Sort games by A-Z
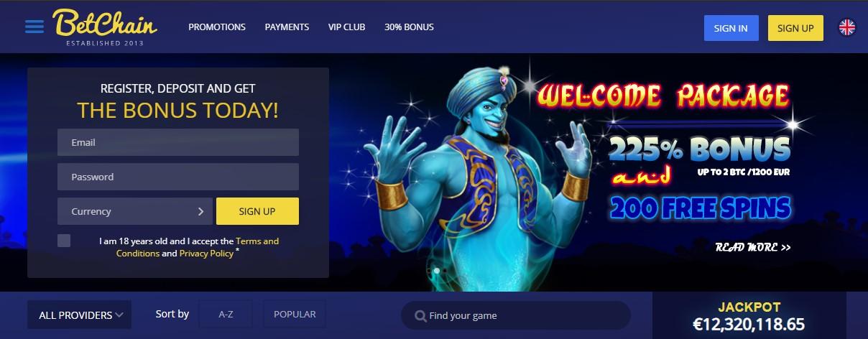The height and width of the screenshot is (339, 868). (x=226, y=314)
